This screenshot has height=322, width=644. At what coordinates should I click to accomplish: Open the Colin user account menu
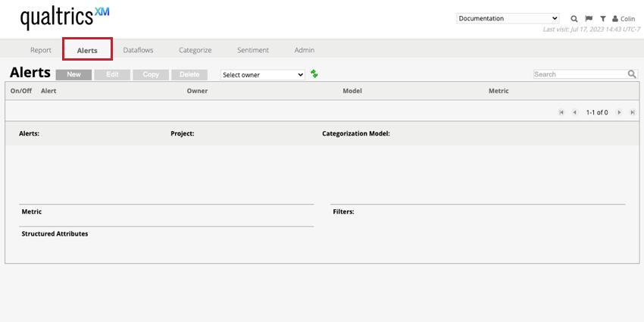[x=624, y=18]
